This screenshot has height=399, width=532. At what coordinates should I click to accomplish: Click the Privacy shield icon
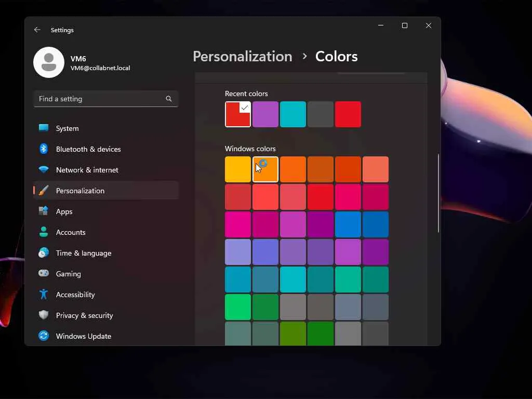[x=44, y=315]
